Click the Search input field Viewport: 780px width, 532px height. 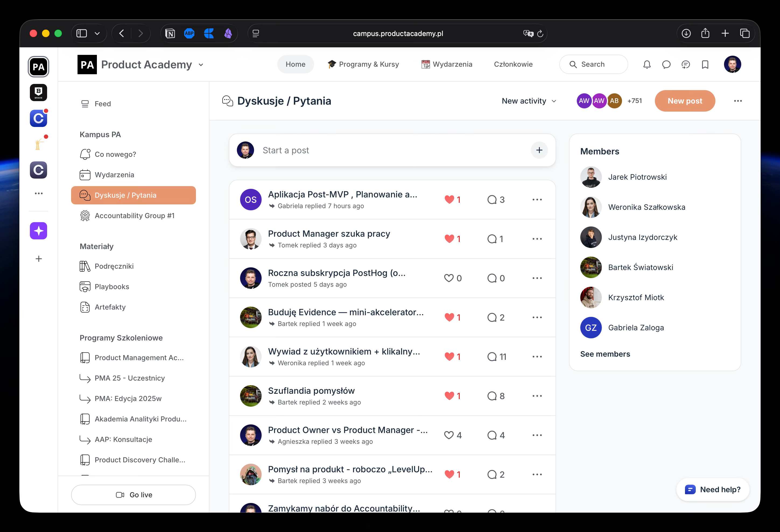pyautogui.click(x=593, y=64)
